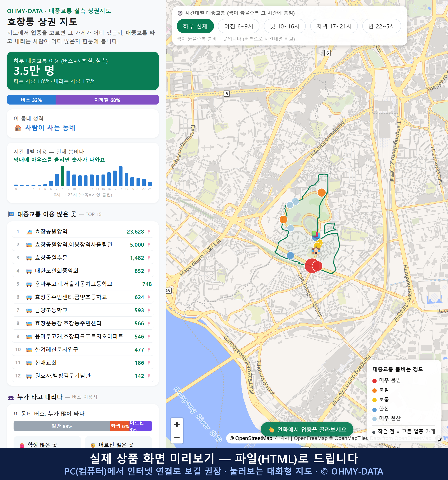Click clock icon in 시간대별 대중교통 panel
The width and height of the screenshot is (448, 480).
tap(180, 13)
